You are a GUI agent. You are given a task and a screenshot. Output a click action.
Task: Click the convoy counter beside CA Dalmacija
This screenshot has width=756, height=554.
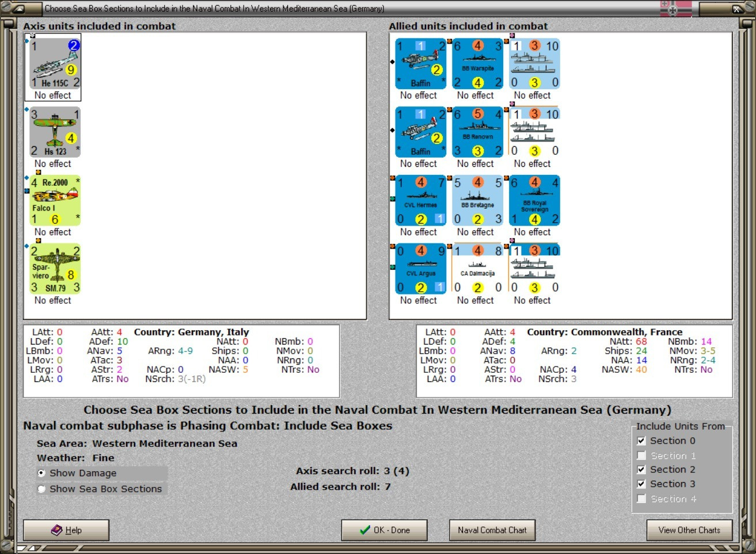point(535,269)
